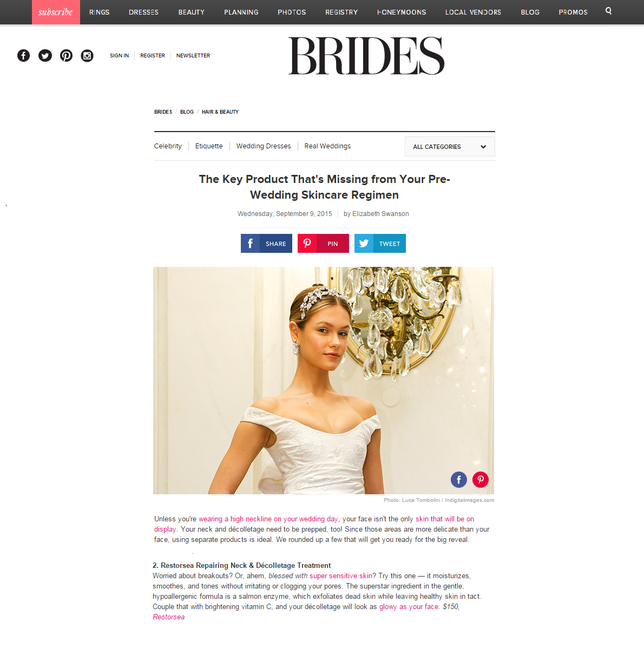Share photo via Facebook overlay icon
This screenshot has width=644, height=654.
click(459, 479)
